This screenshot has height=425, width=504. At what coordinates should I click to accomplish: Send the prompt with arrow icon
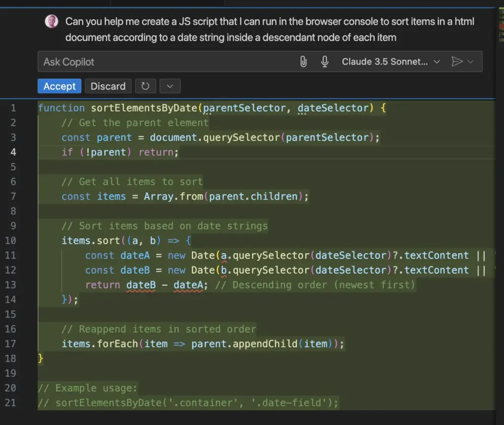457,62
